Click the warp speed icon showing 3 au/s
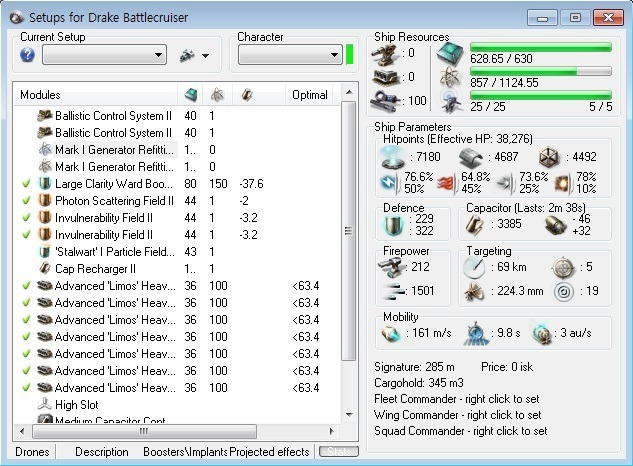The width and height of the screenshot is (633, 466). [x=541, y=334]
